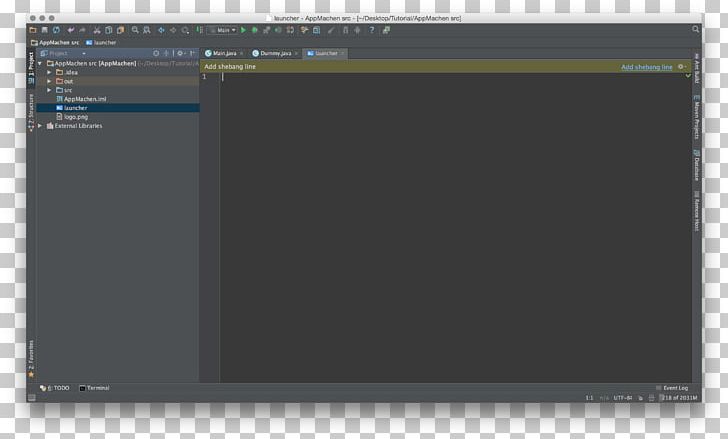
Task: Click the green Run button
Action: [242, 30]
